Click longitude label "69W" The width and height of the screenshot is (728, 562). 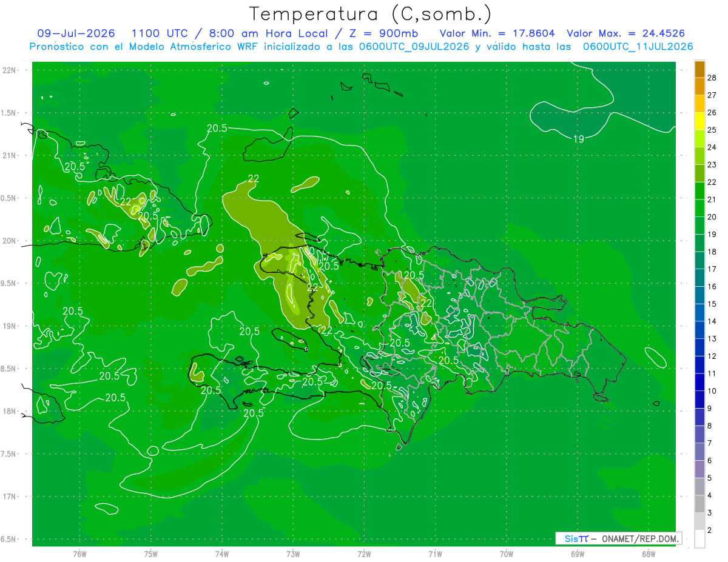point(577,554)
